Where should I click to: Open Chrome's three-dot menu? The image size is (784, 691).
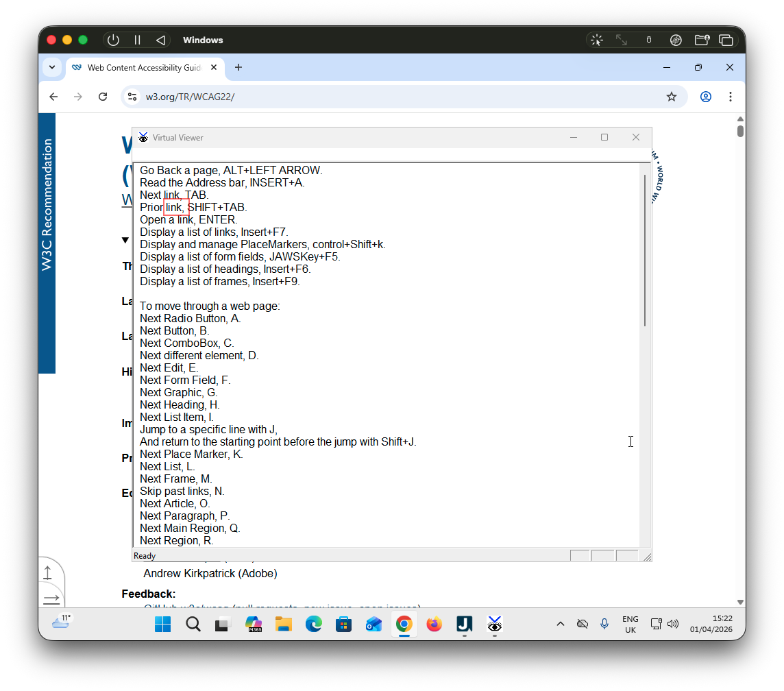(731, 97)
